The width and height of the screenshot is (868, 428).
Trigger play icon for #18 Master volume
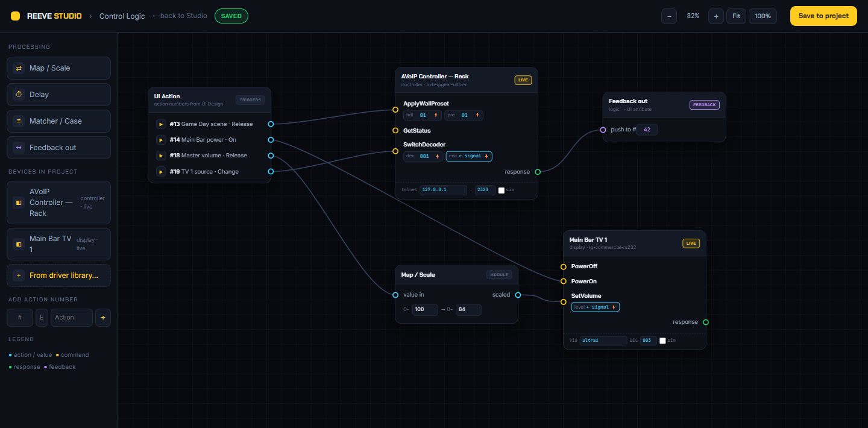(x=161, y=156)
